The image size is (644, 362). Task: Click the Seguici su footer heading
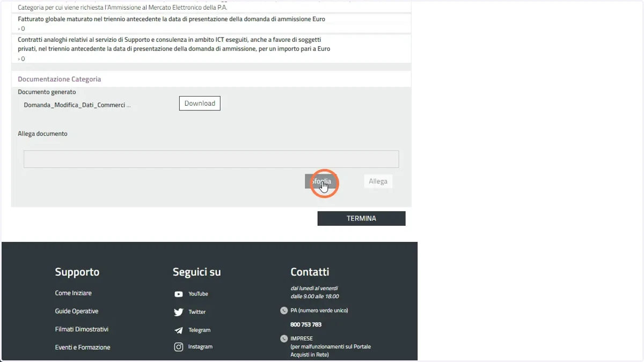pos(196,272)
